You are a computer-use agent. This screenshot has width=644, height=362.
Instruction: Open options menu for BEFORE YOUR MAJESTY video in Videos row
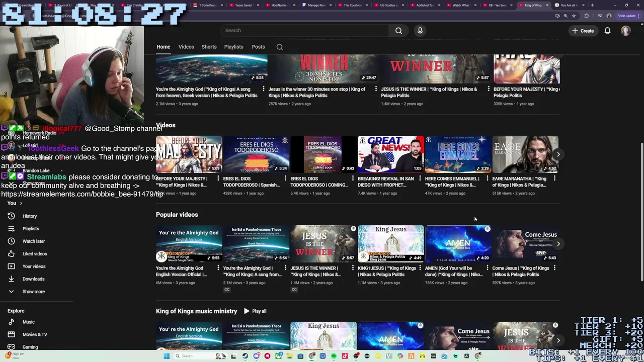coord(218,178)
